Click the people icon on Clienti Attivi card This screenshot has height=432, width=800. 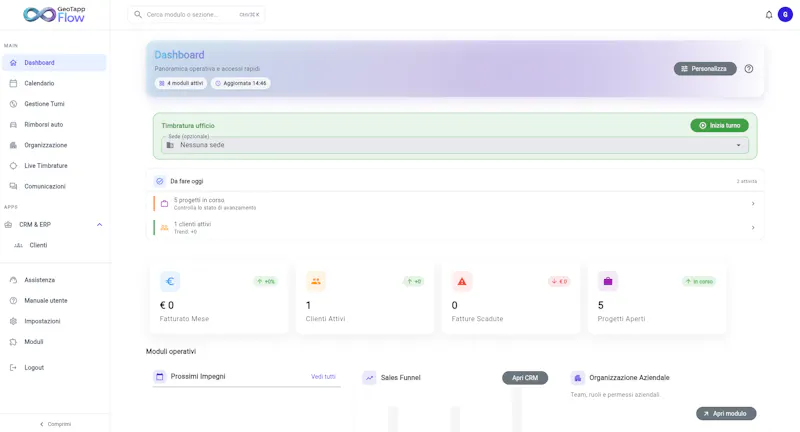pyautogui.click(x=316, y=281)
